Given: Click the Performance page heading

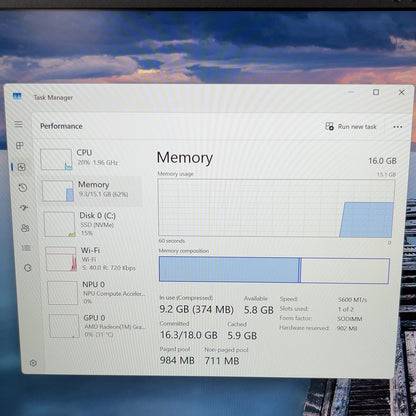Looking at the screenshot, I should tap(61, 126).
